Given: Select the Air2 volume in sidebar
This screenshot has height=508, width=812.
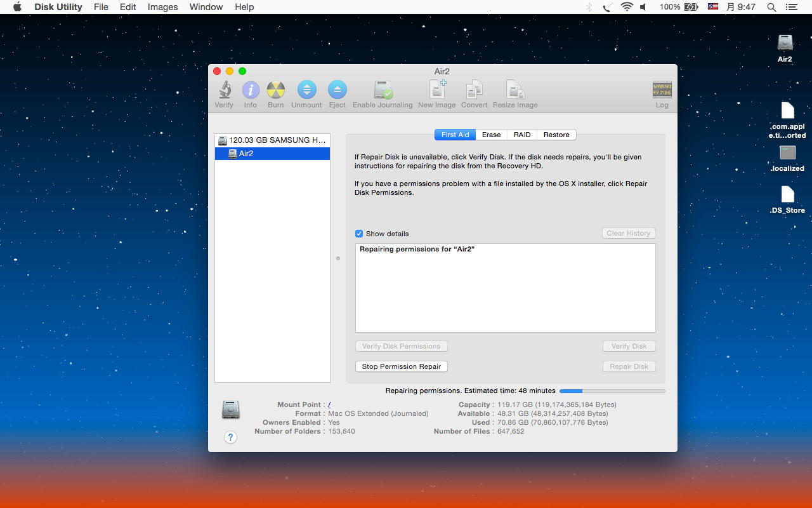Looking at the screenshot, I should 246,154.
